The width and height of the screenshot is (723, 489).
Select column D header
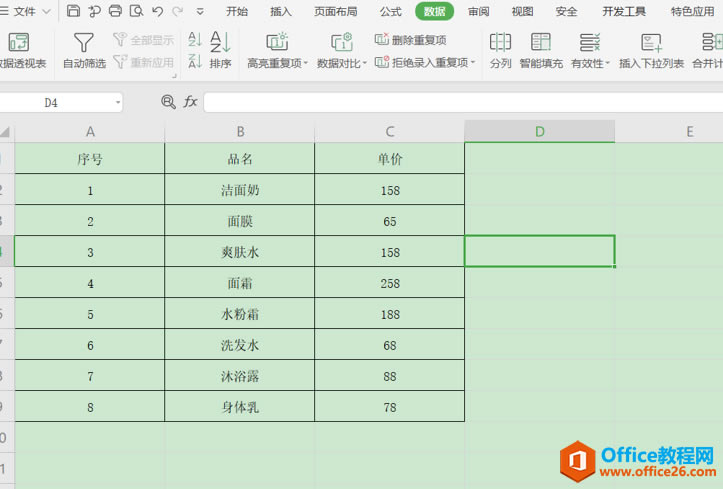539,132
